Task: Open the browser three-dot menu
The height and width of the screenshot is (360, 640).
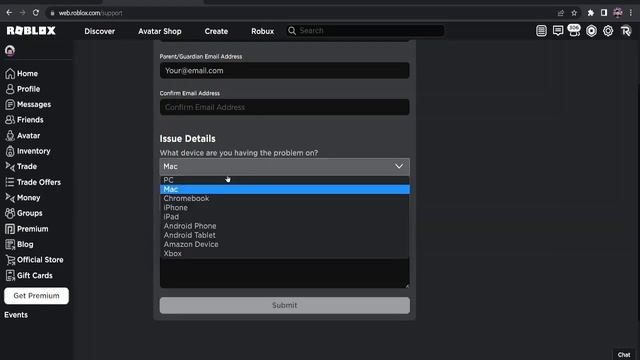Action: (631, 13)
